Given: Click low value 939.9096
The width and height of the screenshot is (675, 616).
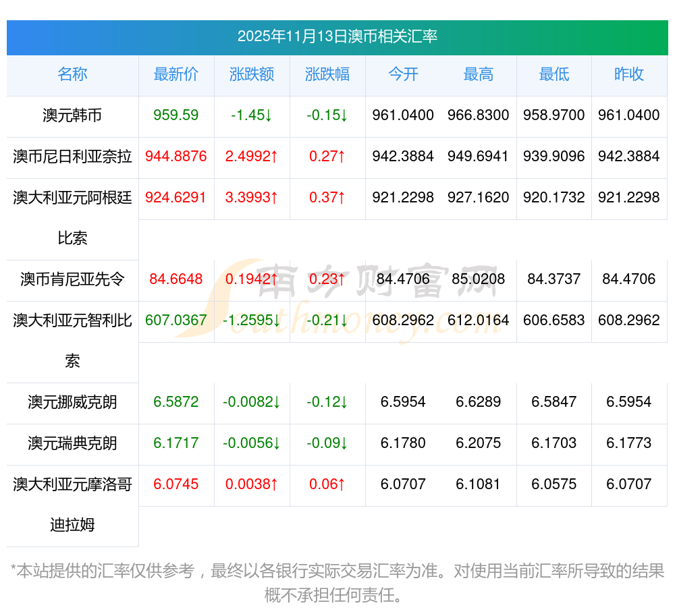Looking at the screenshot, I should [554, 156].
